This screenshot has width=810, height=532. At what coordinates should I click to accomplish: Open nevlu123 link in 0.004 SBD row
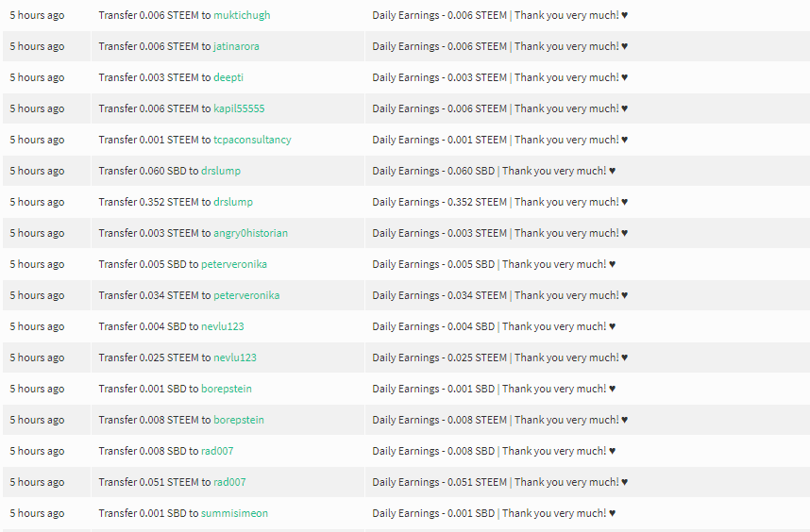[222, 326]
